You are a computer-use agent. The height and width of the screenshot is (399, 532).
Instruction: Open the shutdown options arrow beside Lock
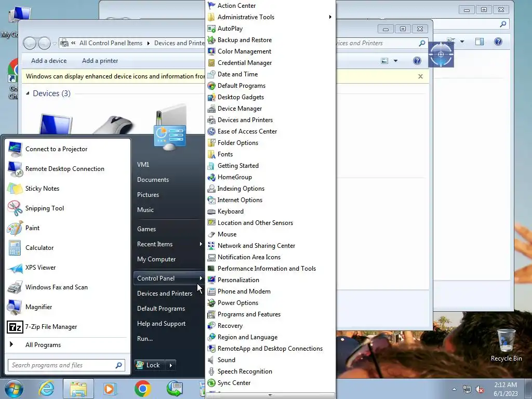pos(170,365)
